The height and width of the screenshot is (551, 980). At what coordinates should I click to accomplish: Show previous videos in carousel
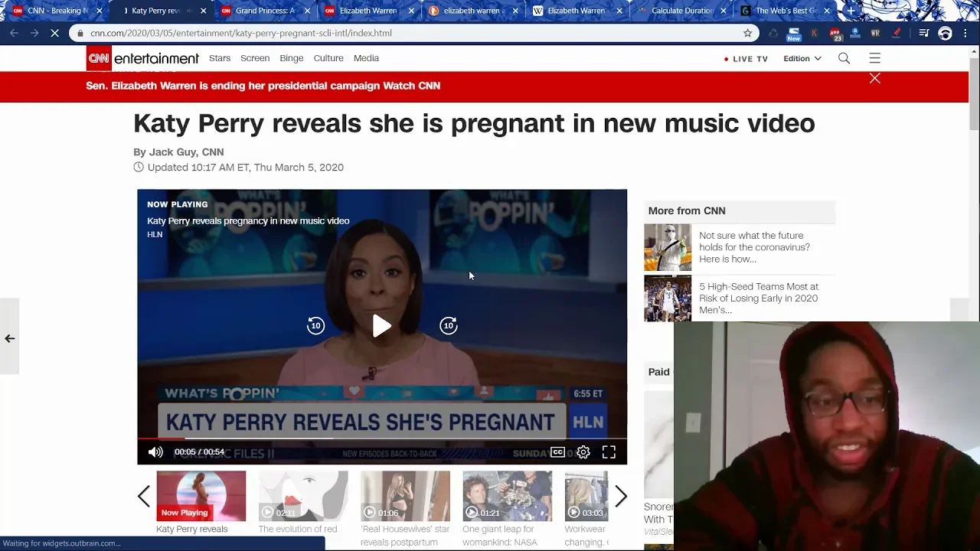pos(144,497)
